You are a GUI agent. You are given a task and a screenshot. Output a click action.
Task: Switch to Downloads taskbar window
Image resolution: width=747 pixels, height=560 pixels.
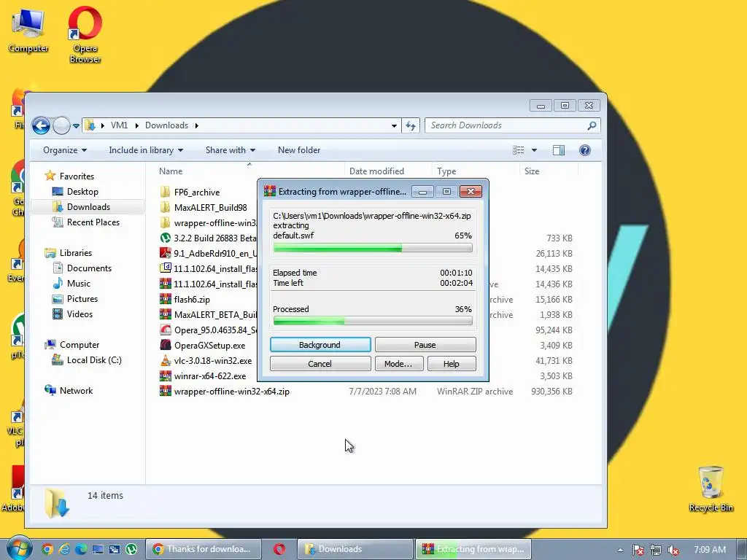(x=355, y=549)
